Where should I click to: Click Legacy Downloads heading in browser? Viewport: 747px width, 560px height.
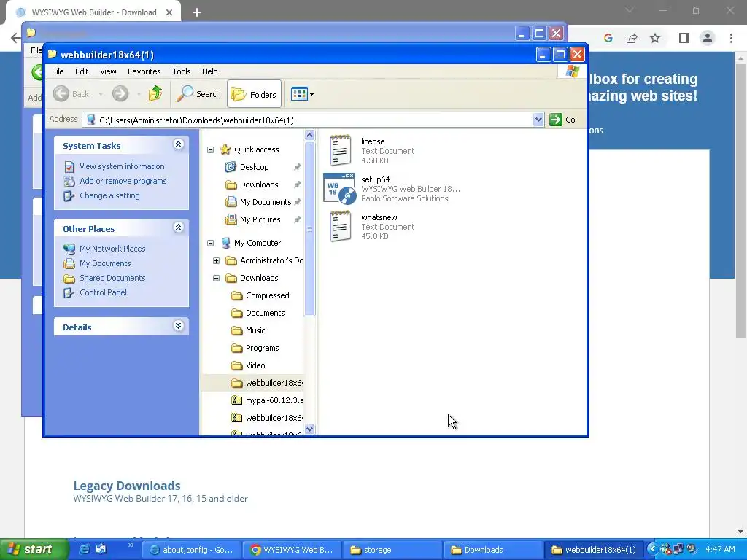point(127,486)
